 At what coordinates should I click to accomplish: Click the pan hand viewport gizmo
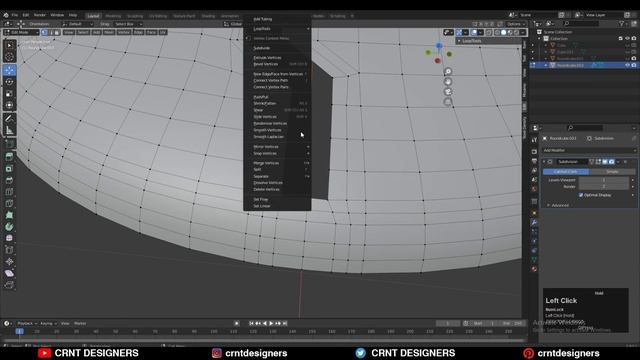pos(448,82)
